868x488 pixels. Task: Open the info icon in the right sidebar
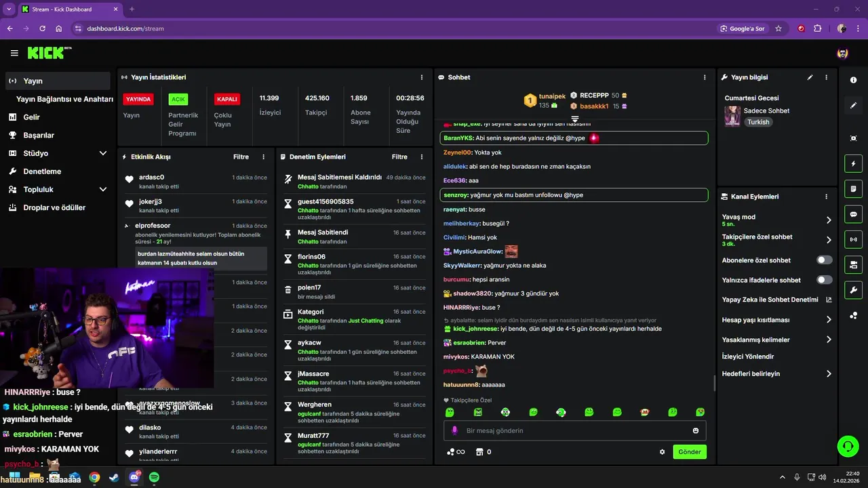853,80
